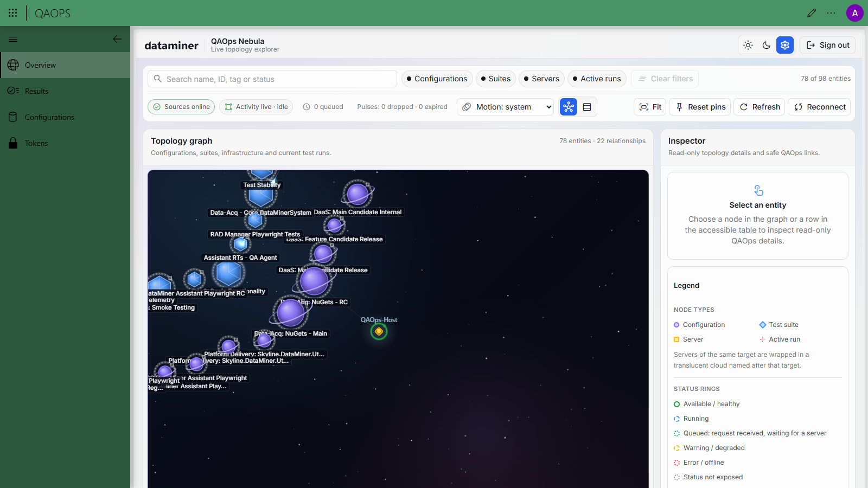Select system theme gear icon
This screenshot has width=868, height=488.
click(x=785, y=45)
